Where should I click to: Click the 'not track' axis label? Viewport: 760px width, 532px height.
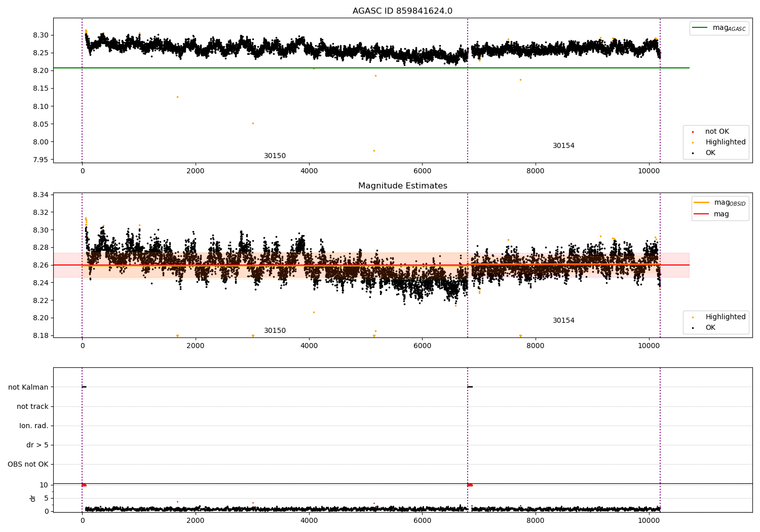point(32,406)
